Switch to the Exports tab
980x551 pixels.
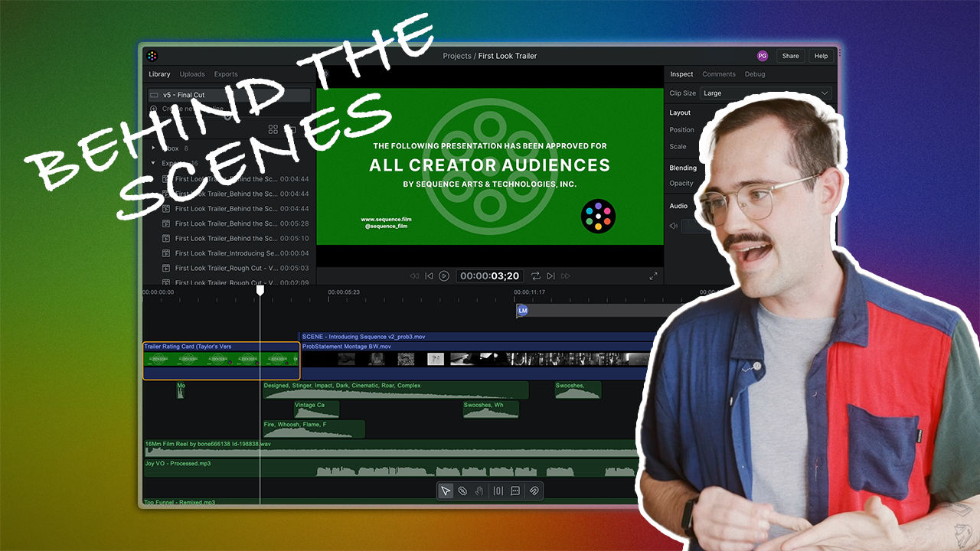[x=226, y=74]
